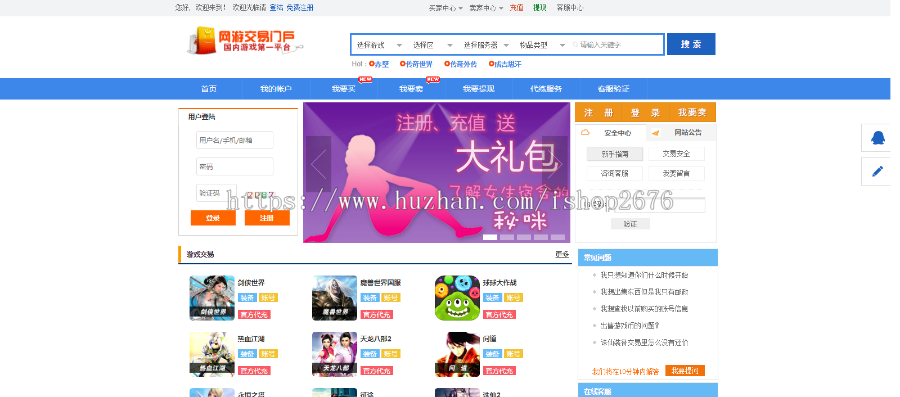
Task: Click 官方代充 tag under 球球大作战
Action: (499, 314)
